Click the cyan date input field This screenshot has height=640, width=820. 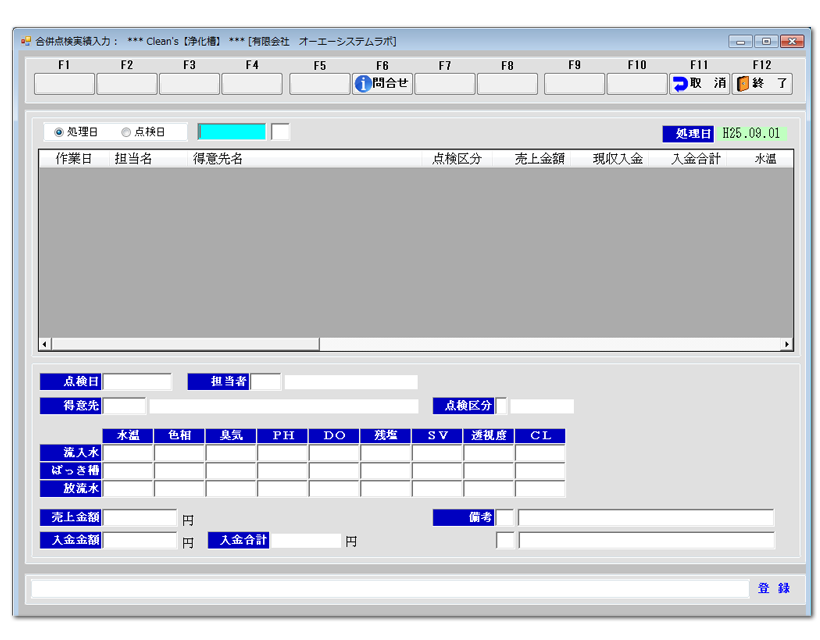tap(232, 132)
